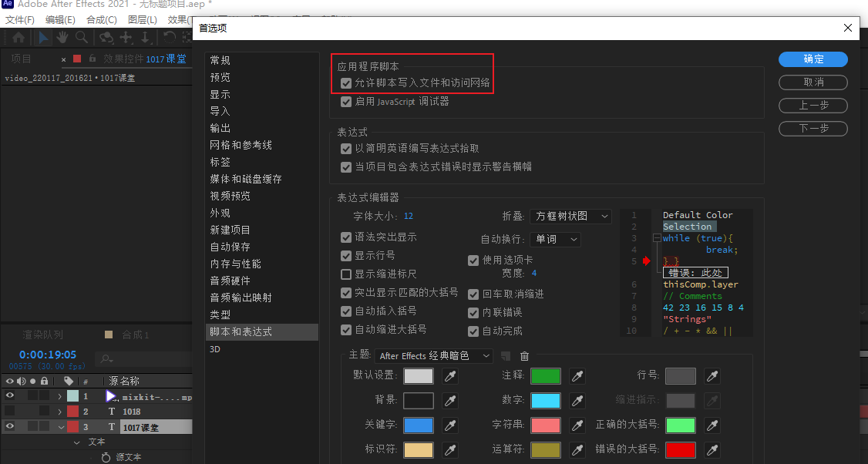Screen dimensions: 868x464
Task: Select the Rotation tool
Action: click(170, 38)
